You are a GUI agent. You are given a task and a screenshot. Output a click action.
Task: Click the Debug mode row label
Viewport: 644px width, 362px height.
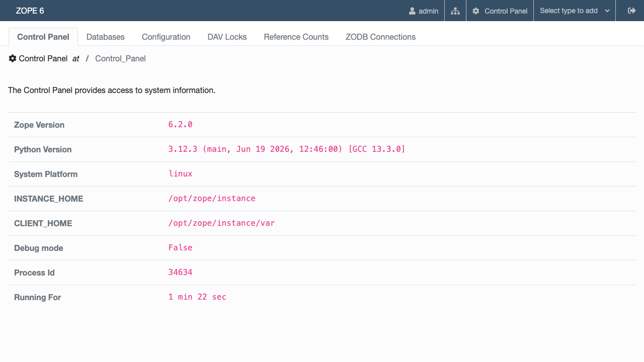pos(39,248)
